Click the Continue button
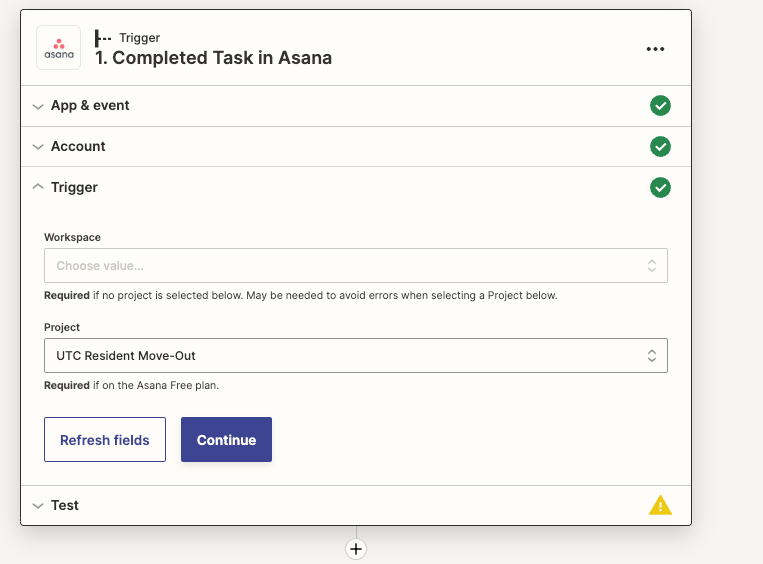Image resolution: width=763 pixels, height=564 pixels. point(226,439)
